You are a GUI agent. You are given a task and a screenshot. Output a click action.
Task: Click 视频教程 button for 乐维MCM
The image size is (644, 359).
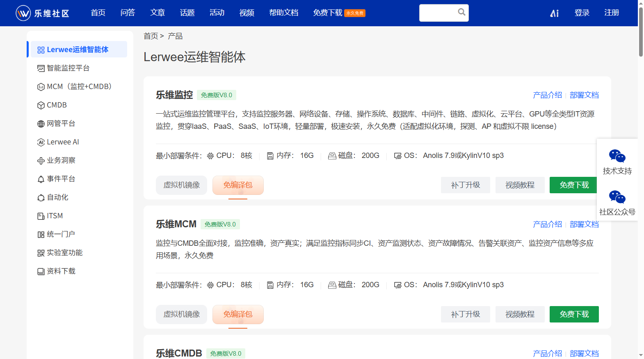(x=520, y=314)
